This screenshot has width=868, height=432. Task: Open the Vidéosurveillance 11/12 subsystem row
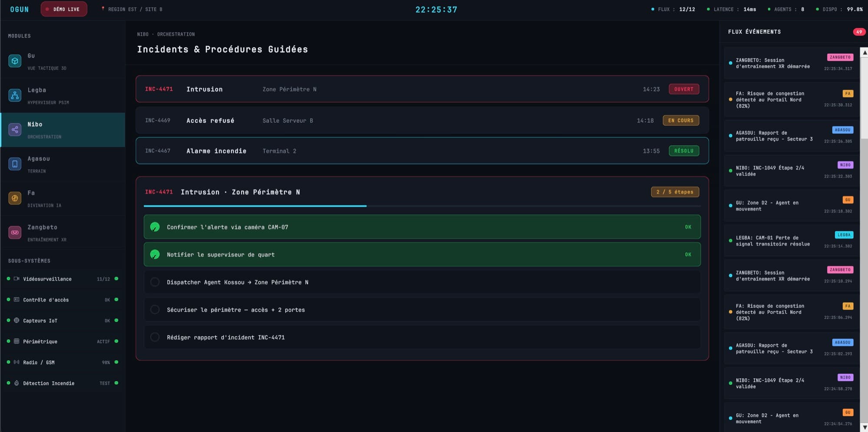tap(63, 279)
